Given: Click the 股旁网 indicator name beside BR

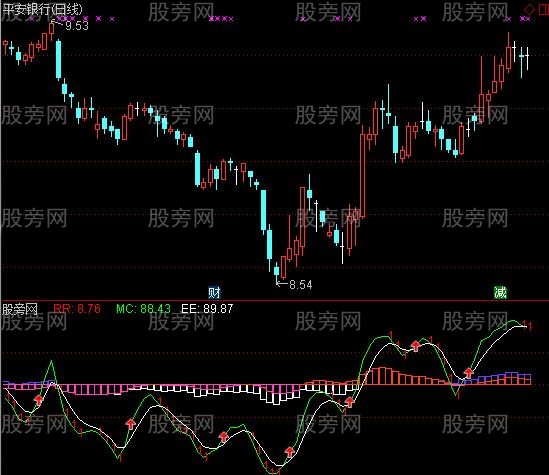Looking at the screenshot, I should [20, 309].
